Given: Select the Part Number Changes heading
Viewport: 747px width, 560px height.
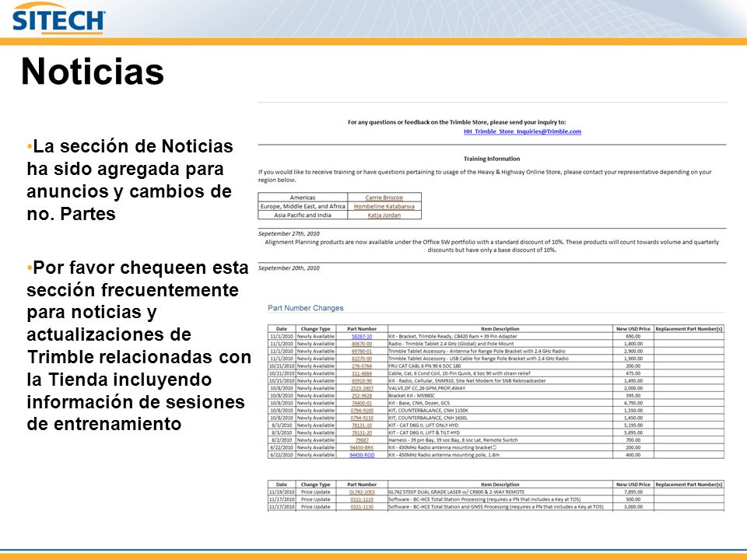Looking at the screenshot, I should (x=305, y=308).
